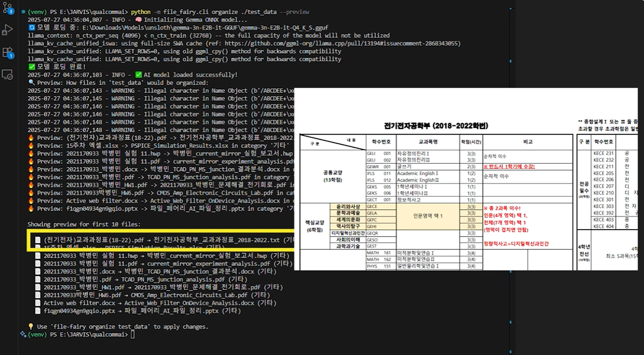Click fire-marked 'Preview: f1qgn04934gn9gqio.pptx' line

tap(160, 209)
